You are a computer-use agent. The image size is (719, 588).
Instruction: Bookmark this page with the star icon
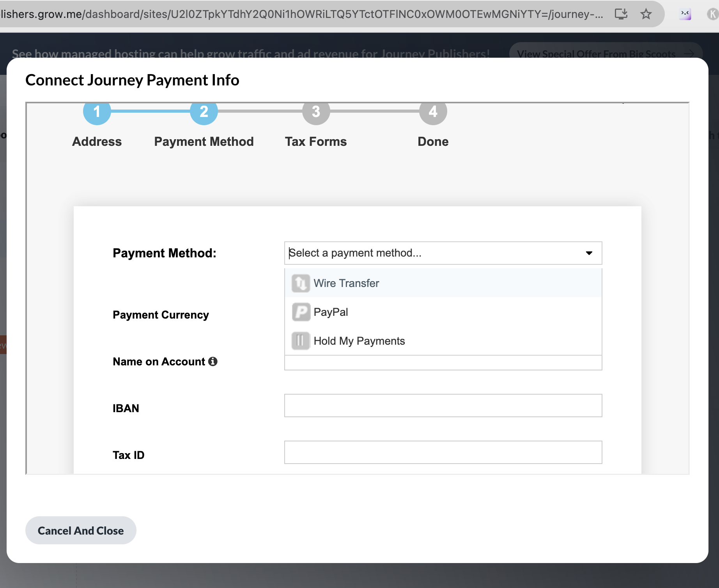(646, 14)
